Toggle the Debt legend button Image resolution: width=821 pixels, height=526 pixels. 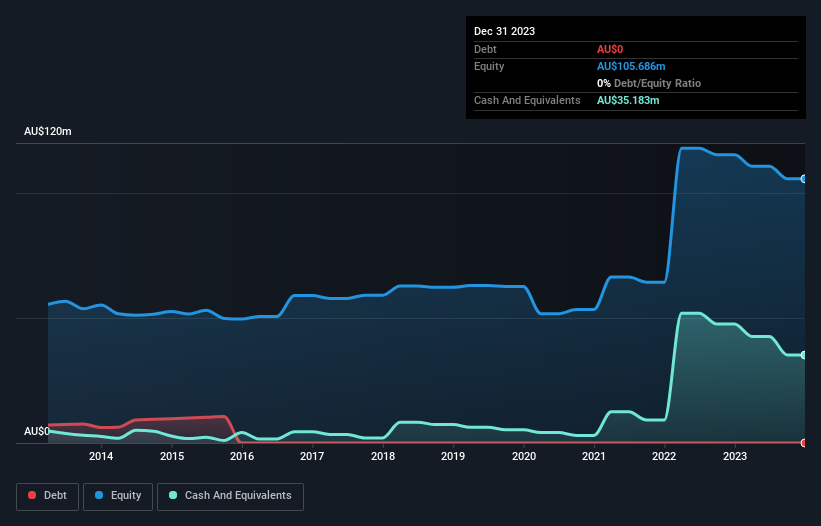[x=48, y=496]
